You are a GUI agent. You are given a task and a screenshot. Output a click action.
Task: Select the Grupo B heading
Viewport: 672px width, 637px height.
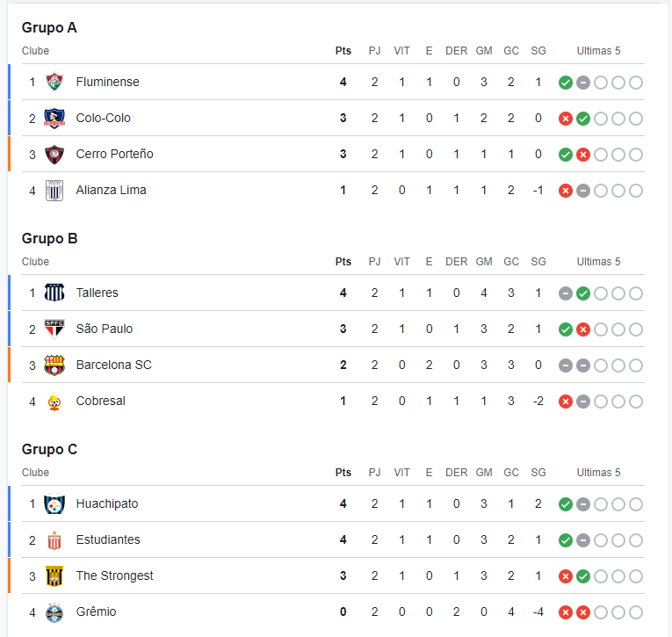pyautogui.click(x=50, y=238)
